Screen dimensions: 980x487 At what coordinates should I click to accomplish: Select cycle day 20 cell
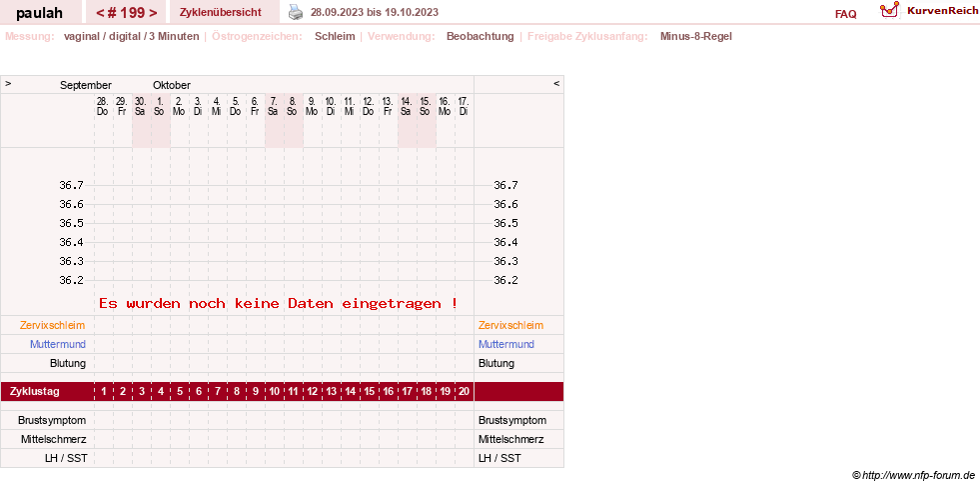[x=464, y=392]
